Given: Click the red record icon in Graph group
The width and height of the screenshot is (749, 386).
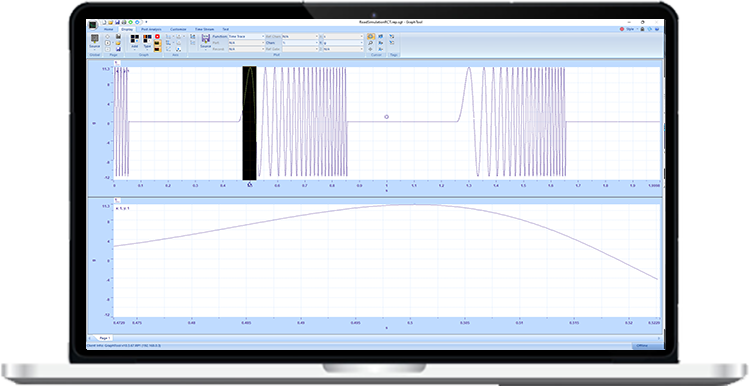Looking at the screenshot, I should 157,37.
